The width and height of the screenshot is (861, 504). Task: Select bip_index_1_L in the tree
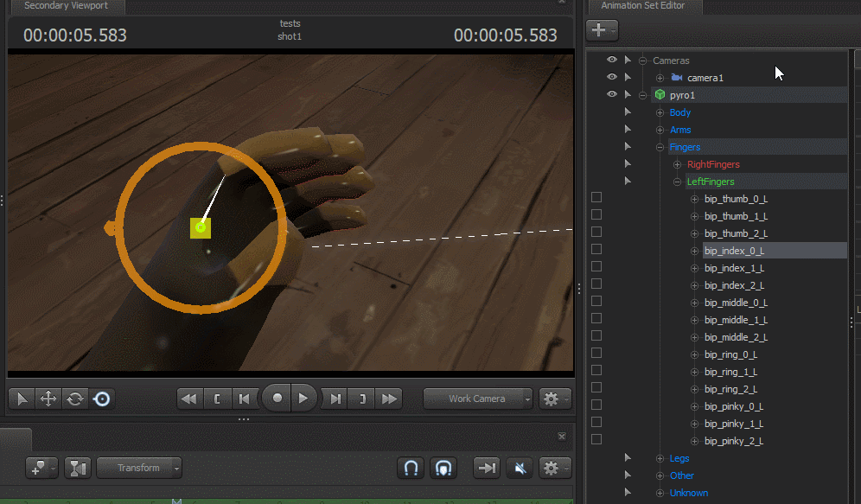[734, 268]
